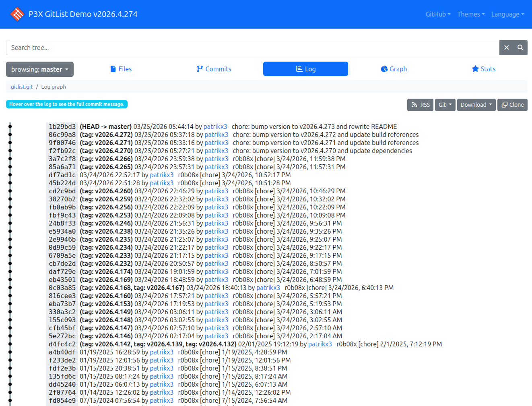Image resolution: width=532 pixels, height=406 pixels.
Task: Visit patrikx3's profile on commit 1b29bd3
Action: pyautogui.click(x=215, y=126)
